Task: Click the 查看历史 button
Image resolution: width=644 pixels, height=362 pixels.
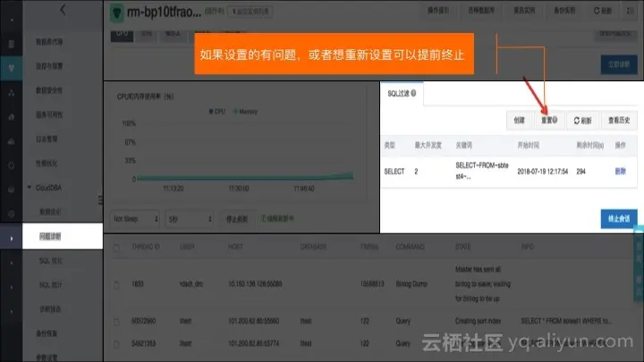Action: [x=619, y=121]
